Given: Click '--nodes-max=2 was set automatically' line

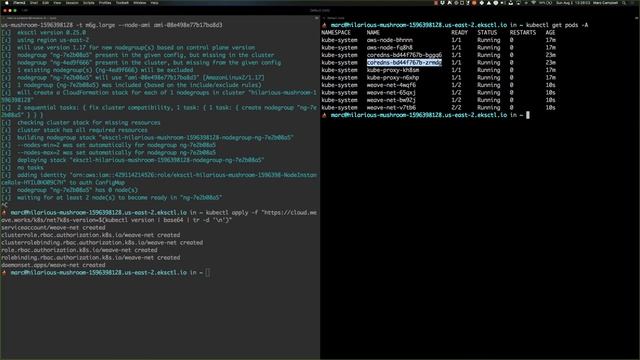Looking at the screenshot, I should (x=116, y=153).
